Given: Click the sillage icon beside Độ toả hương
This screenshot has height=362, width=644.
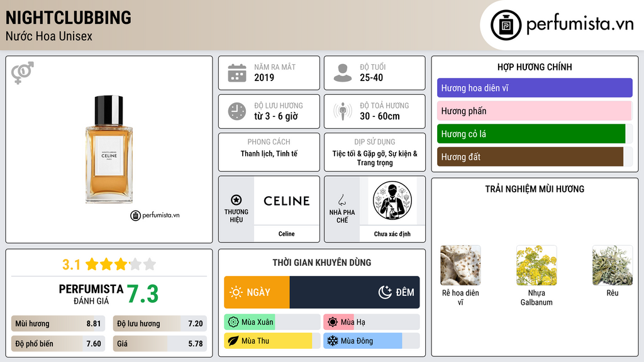Looking at the screenshot, I should pyautogui.click(x=343, y=111).
